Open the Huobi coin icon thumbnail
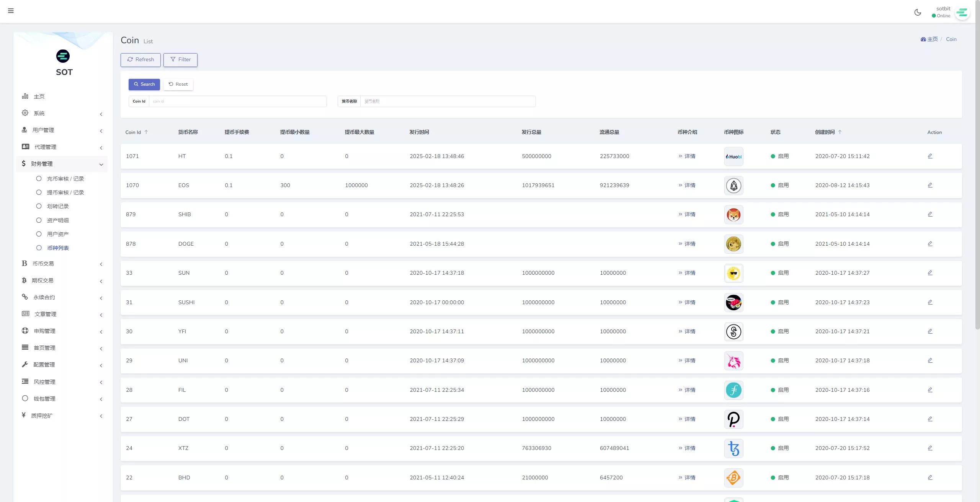980x502 pixels. pyautogui.click(x=733, y=156)
